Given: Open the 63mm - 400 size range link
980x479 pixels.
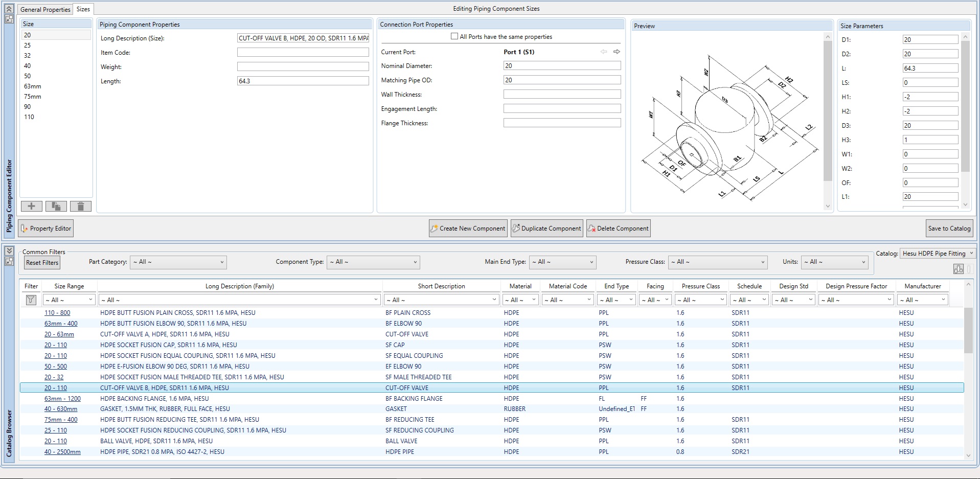Looking at the screenshot, I should tap(61, 324).
